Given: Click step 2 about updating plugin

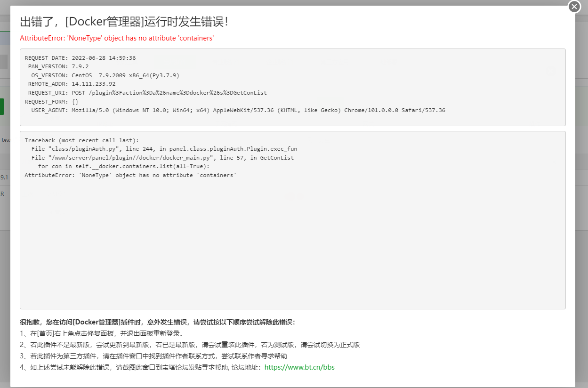Looking at the screenshot, I should click(x=190, y=345).
